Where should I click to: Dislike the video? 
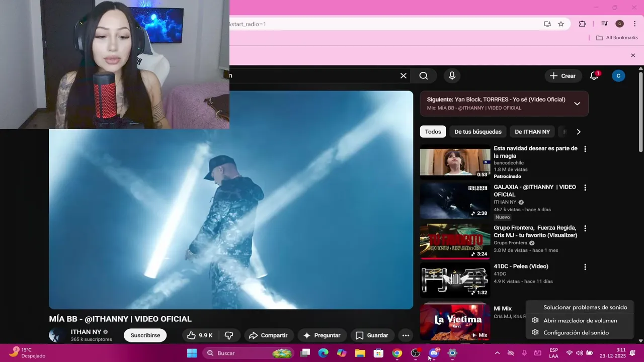coord(229,335)
